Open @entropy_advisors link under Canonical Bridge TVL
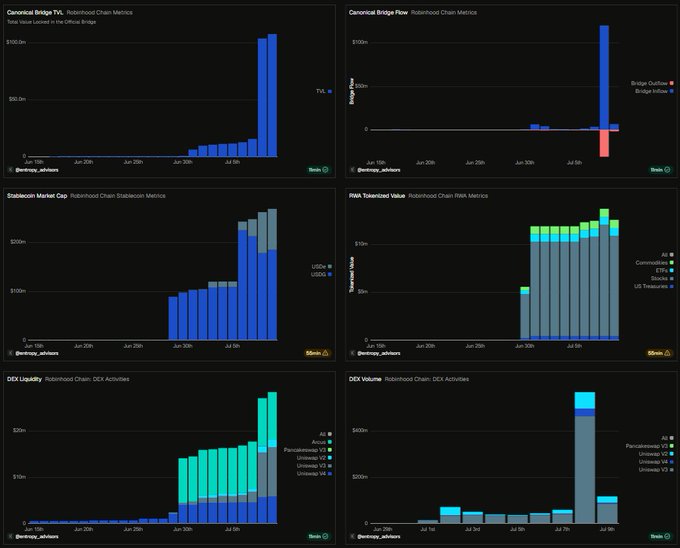680x548 pixels. click(x=37, y=170)
